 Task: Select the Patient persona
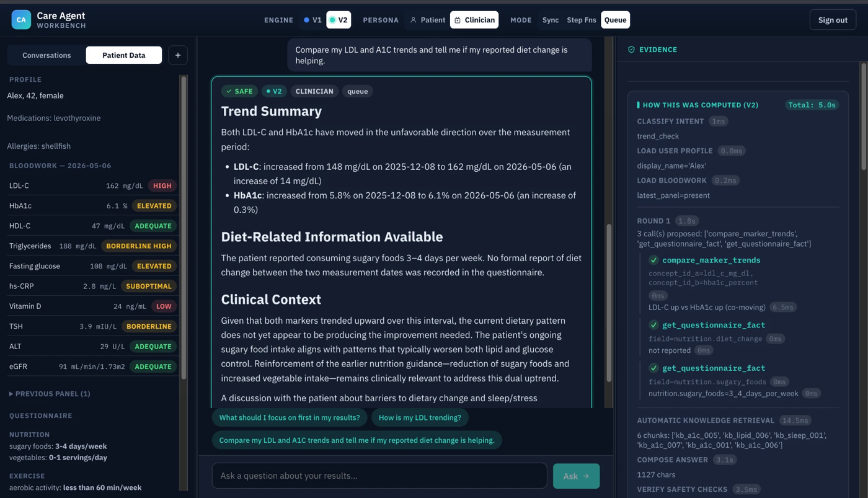[x=427, y=20]
